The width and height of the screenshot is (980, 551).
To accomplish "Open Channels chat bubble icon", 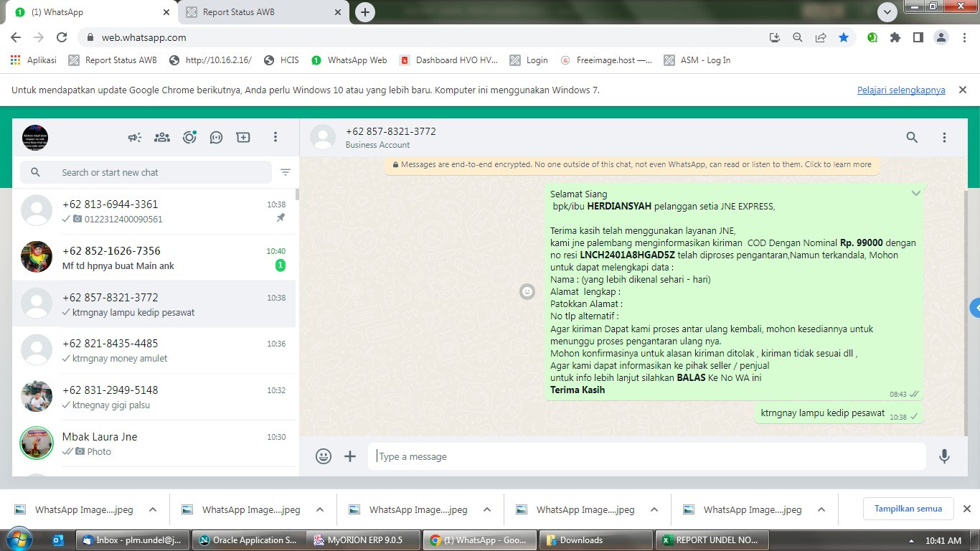I will 216,137.
